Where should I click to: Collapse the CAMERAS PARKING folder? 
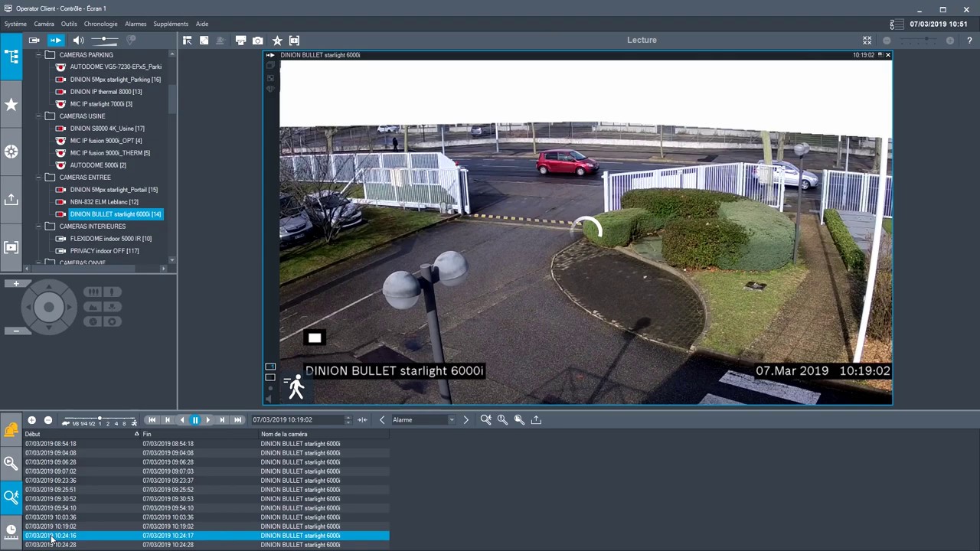point(39,55)
